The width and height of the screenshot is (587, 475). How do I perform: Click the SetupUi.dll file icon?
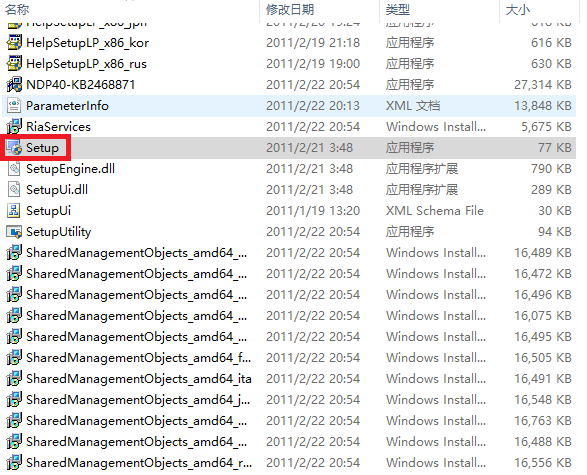pos(14,190)
